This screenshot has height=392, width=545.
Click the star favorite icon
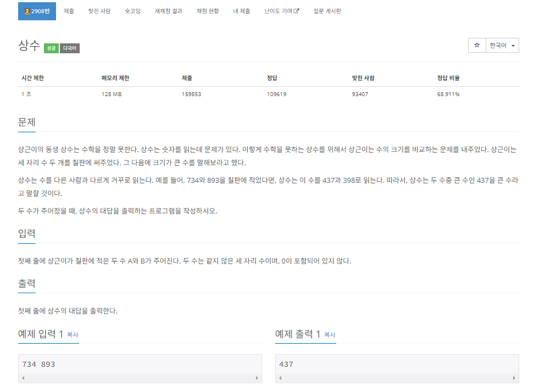(477, 45)
